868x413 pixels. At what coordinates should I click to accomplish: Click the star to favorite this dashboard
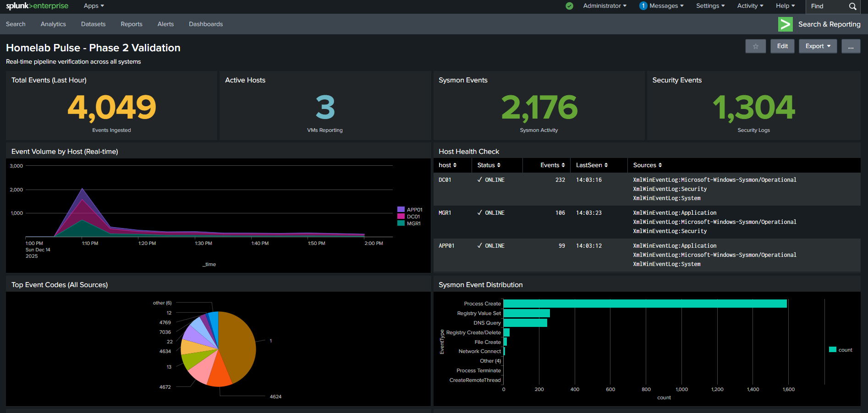point(755,46)
